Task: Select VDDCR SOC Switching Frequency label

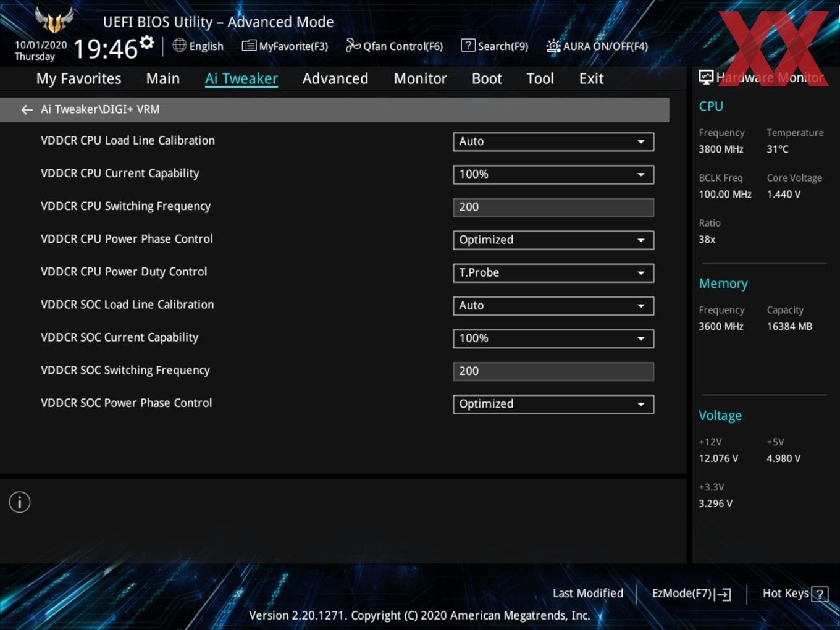Action: [x=125, y=370]
